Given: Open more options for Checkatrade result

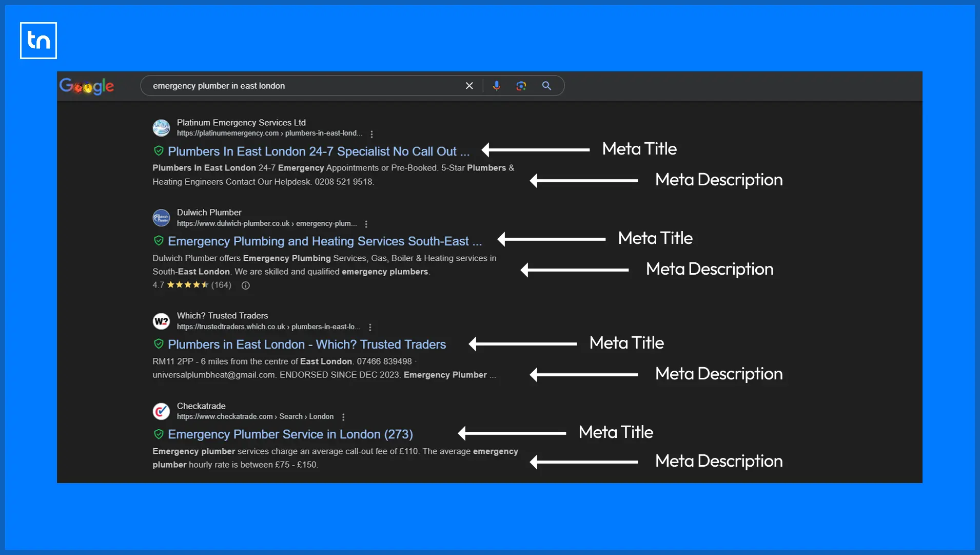Looking at the screenshot, I should click(343, 417).
